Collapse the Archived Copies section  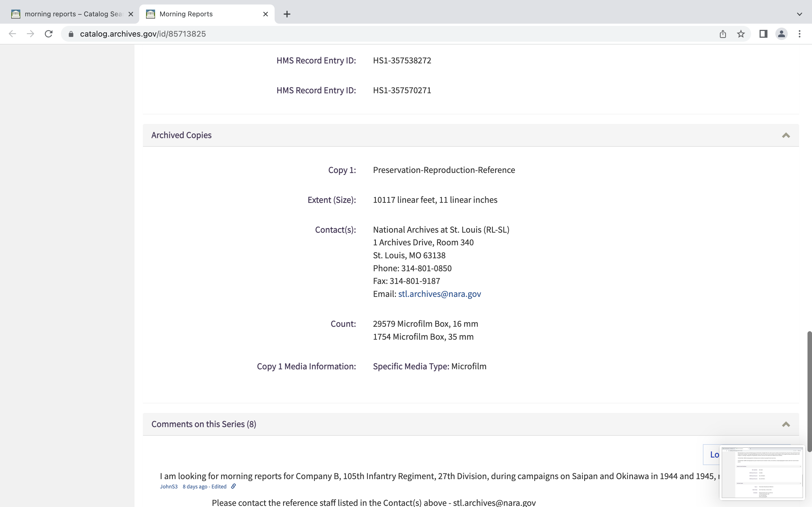point(786,135)
